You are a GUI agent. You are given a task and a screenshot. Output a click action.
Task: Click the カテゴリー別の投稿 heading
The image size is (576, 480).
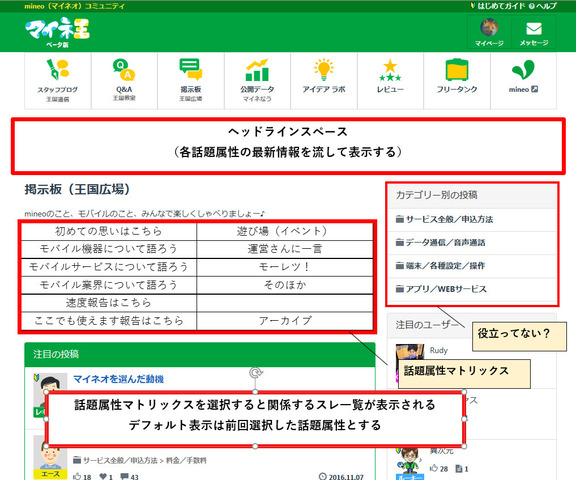click(x=436, y=195)
